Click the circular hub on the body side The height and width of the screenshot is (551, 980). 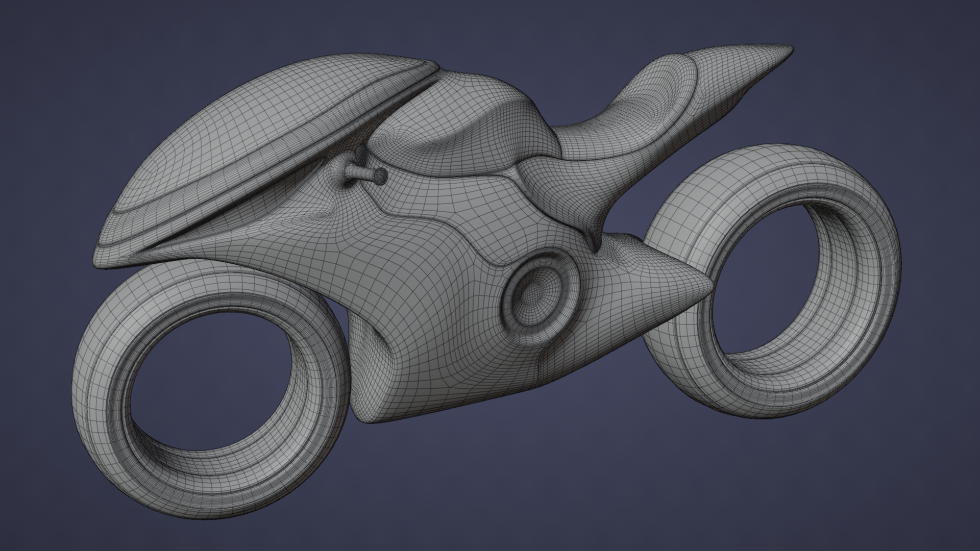pos(540,296)
